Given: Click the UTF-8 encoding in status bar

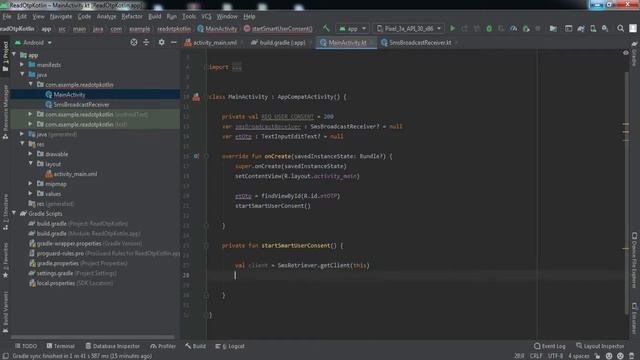Looking at the screenshot, I should click(555, 356).
